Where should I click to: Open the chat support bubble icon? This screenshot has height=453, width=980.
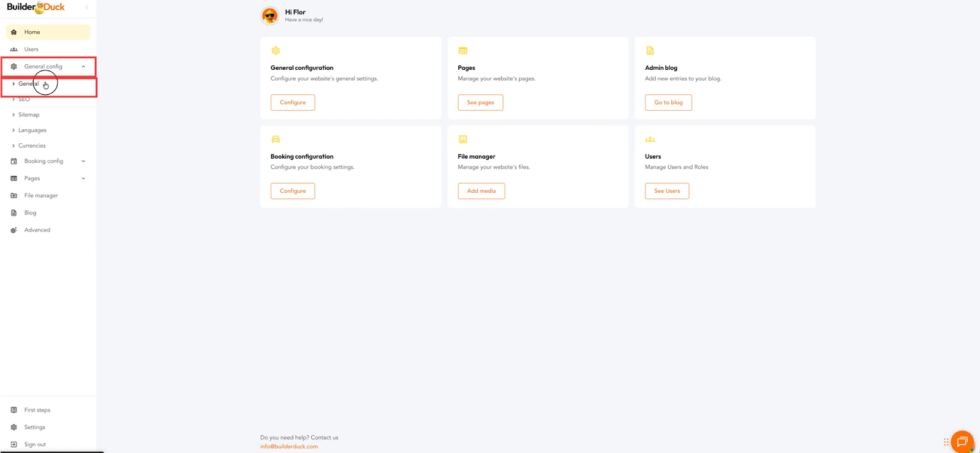coord(962,441)
